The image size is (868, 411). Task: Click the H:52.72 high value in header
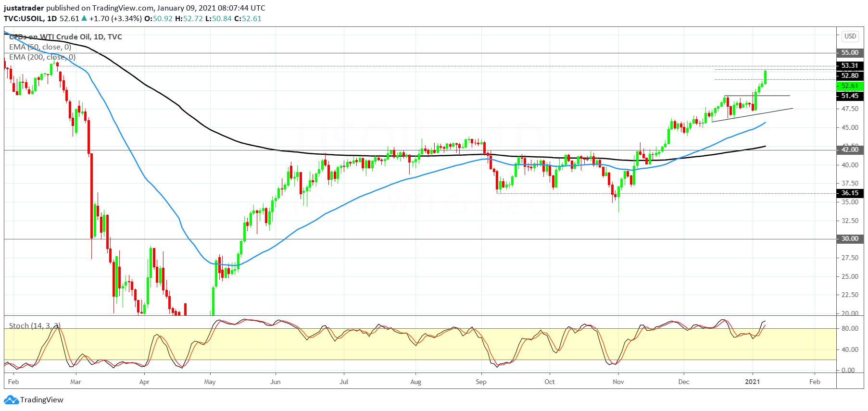coord(189,19)
